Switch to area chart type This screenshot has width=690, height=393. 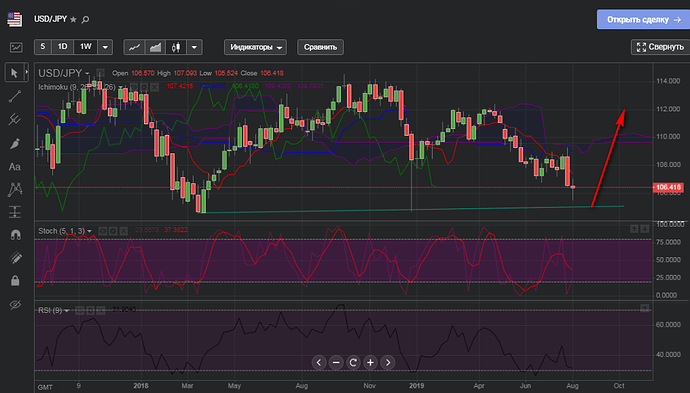(x=155, y=47)
